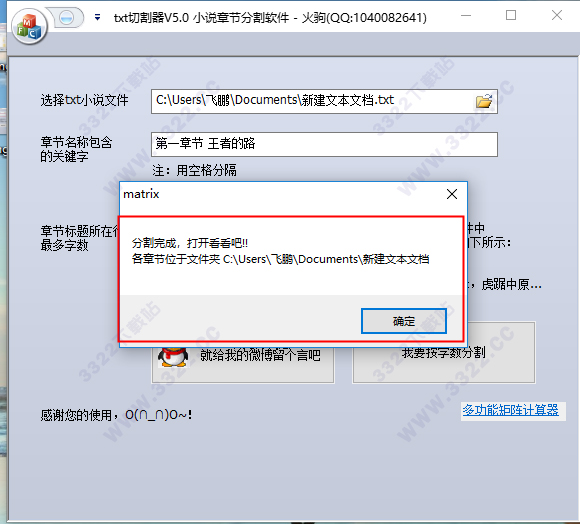Open the folder browse icon
The image size is (580, 524).
[484, 101]
